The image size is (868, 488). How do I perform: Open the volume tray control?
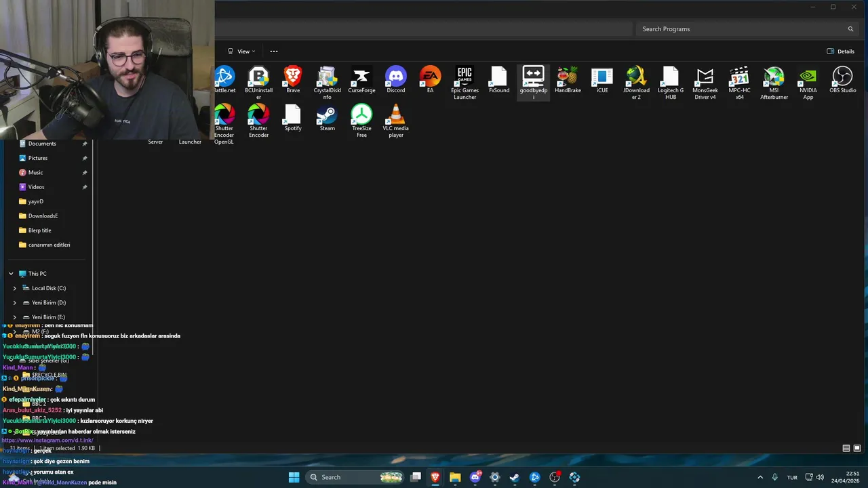point(820,477)
